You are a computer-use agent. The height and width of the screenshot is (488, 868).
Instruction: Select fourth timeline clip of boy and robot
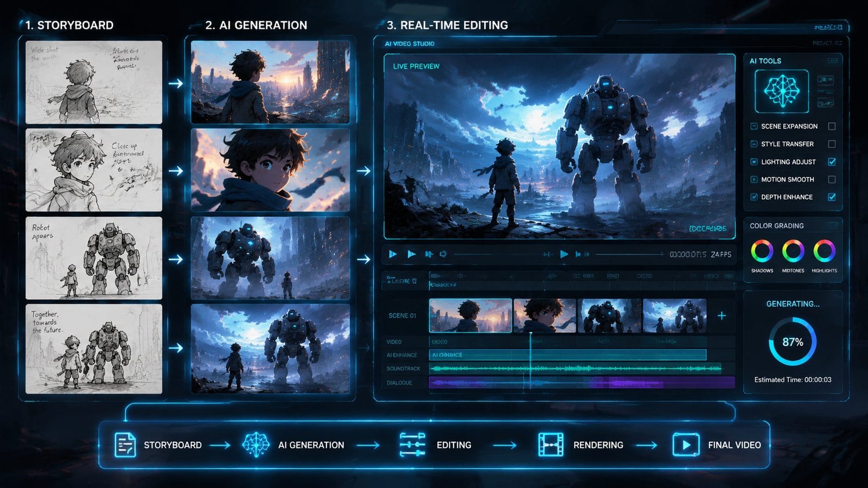675,316
